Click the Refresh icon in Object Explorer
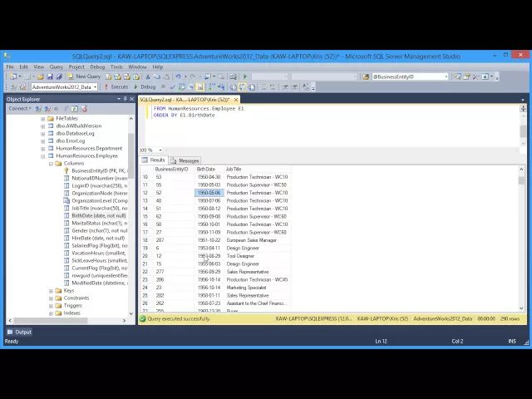Image resolution: width=532 pixels, height=399 pixels. (x=74, y=109)
